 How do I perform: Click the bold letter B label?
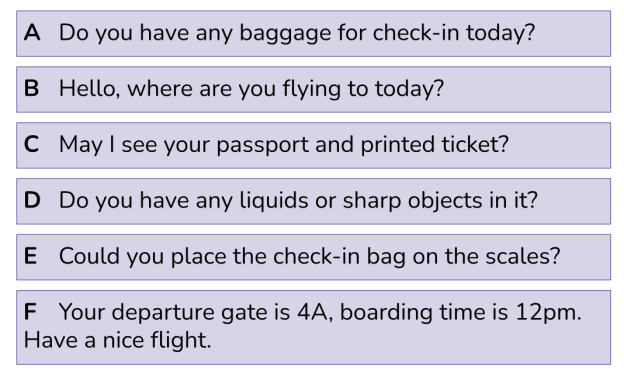click(31, 88)
